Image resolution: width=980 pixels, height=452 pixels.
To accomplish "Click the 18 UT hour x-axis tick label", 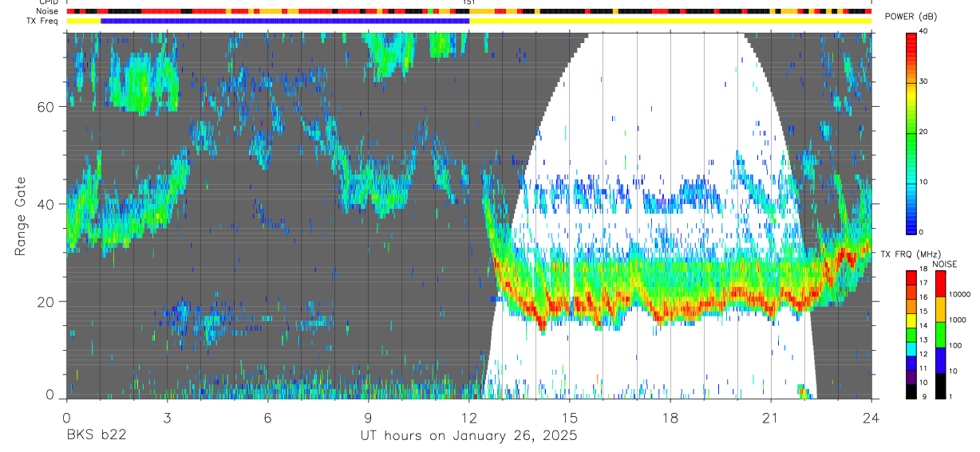I will (670, 417).
